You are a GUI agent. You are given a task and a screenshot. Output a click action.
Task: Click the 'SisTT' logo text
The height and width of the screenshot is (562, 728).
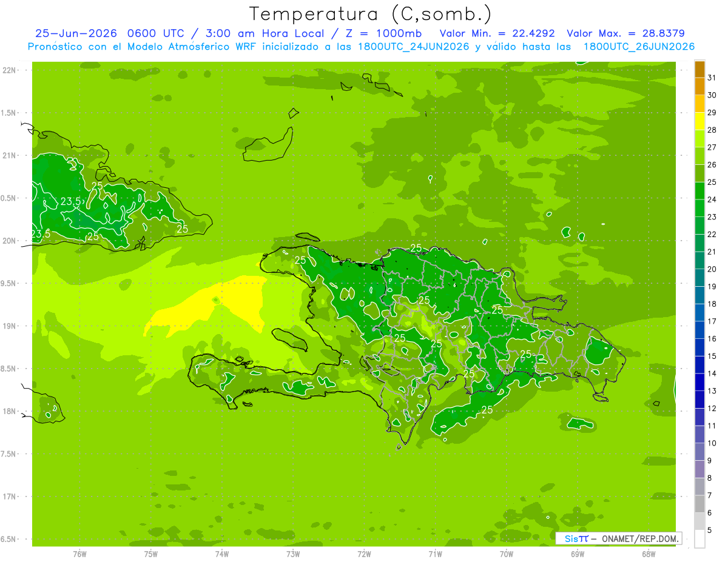tap(576, 538)
